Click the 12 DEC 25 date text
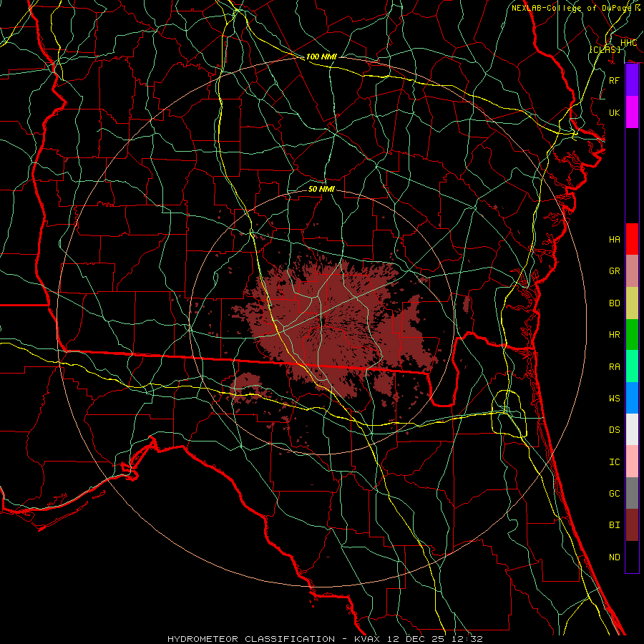The height and width of the screenshot is (644, 644). [x=415, y=639]
